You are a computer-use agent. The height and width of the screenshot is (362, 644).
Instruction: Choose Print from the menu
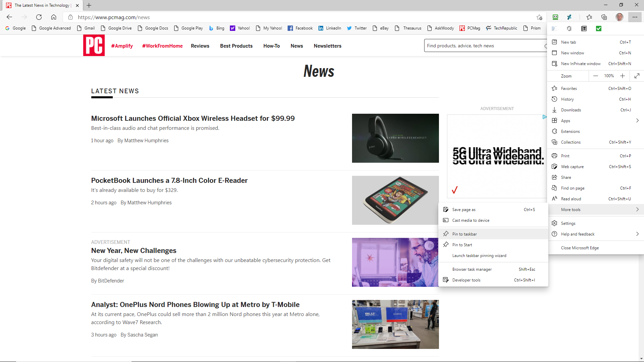pyautogui.click(x=596, y=156)
